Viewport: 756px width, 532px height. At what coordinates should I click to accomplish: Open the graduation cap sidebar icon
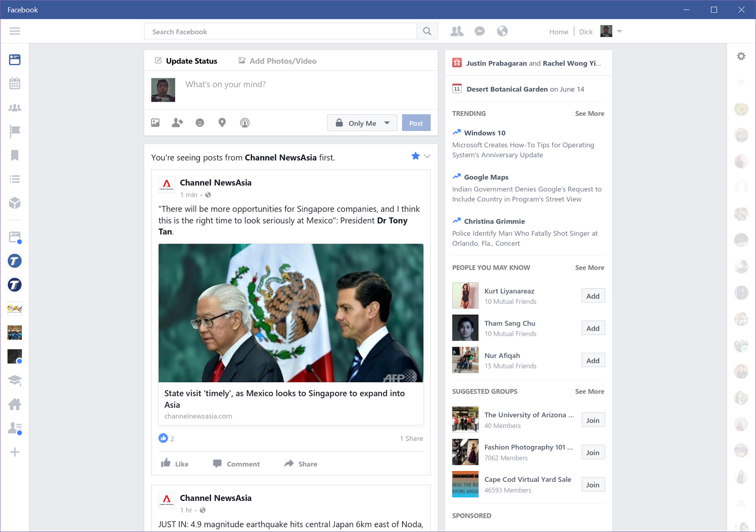[x=15, y=380]
